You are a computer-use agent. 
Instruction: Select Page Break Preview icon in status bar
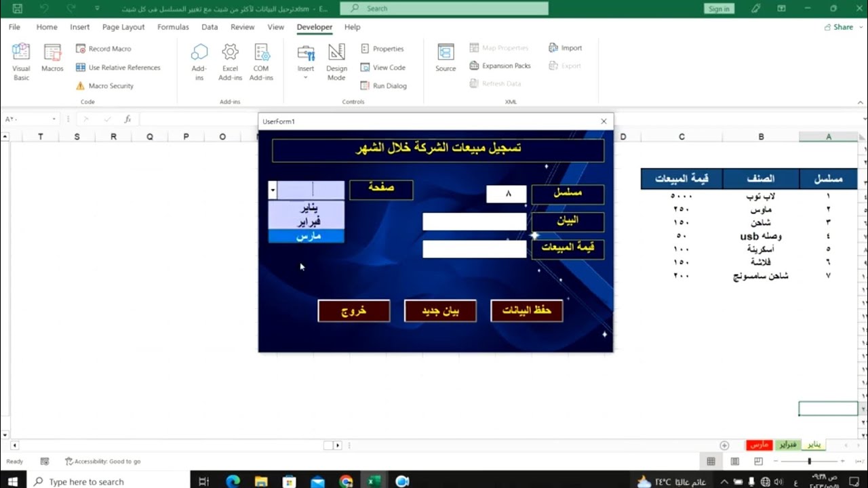point(758,462)
